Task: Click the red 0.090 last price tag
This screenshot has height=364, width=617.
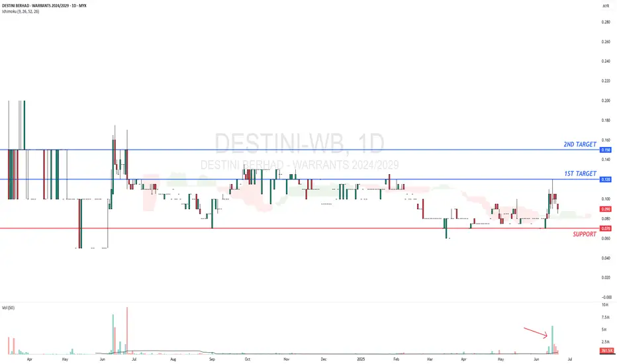Action: coord(606,209)
